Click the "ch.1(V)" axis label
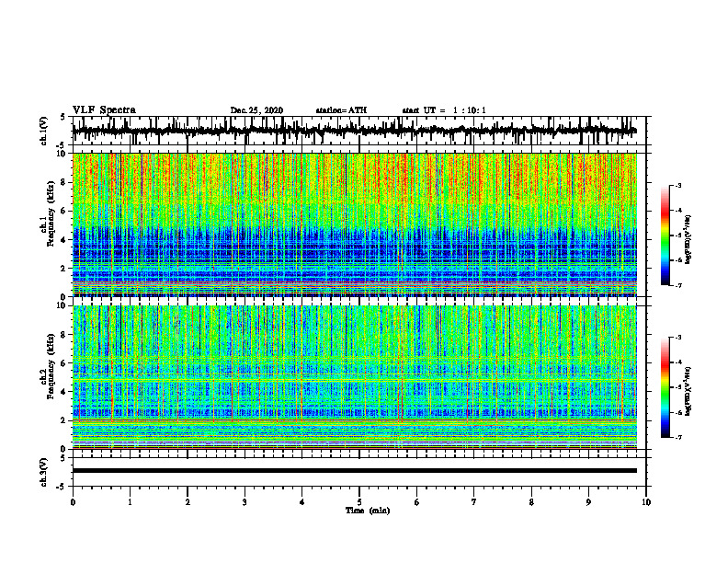The width and height of the screenshot is (728, 563). 44,131
